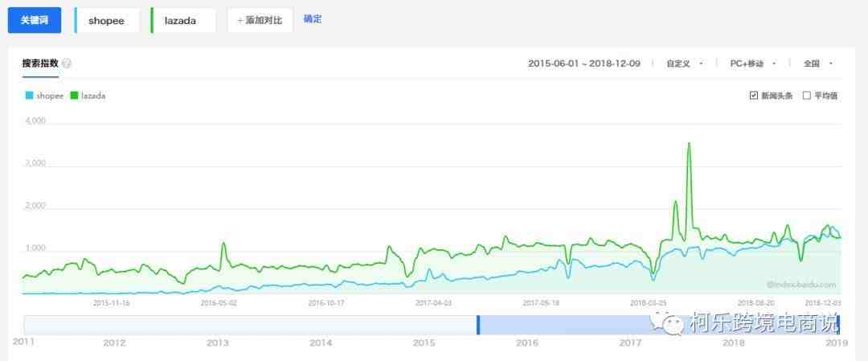Viewport: 868px width, 361px height.
Task: Toggle the shopee legend swatch
Action: (30, 96)
